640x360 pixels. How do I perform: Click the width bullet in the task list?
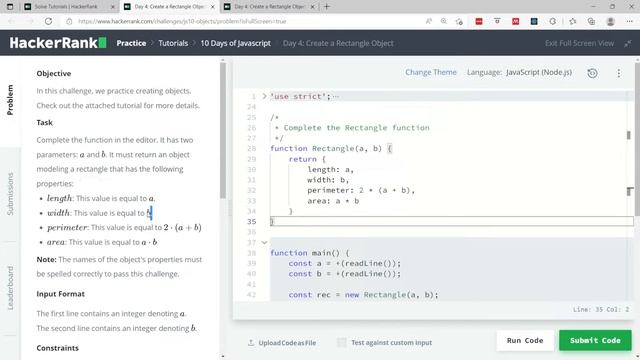pos(100,213)
